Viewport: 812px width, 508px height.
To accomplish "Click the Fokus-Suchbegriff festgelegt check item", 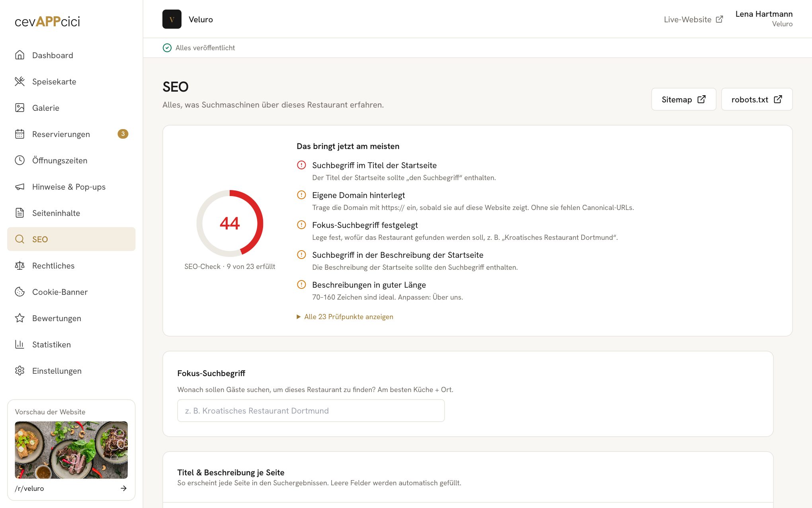I will [x=365, y=225].
